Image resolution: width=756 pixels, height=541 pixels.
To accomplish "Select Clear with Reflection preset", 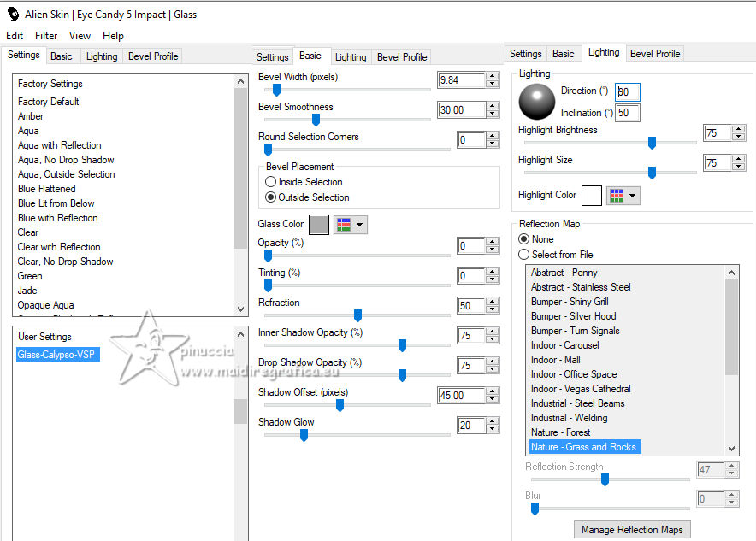I will point(59,247).
